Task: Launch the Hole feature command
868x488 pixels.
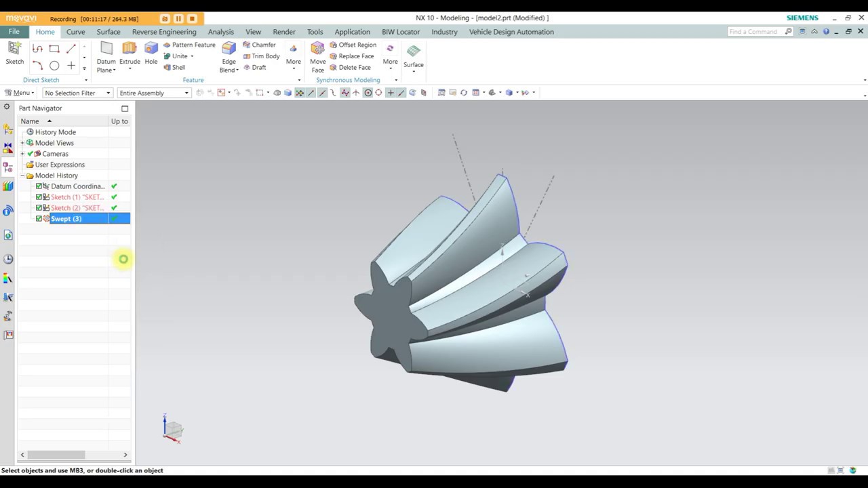Action: click(151, 54)
